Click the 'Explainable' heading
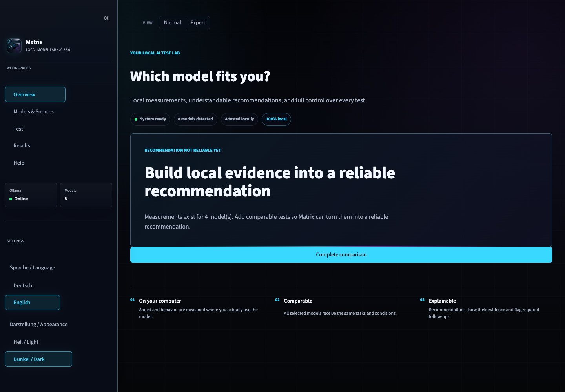Viewport: 565px width, 392px height. (x=442, y=301)
